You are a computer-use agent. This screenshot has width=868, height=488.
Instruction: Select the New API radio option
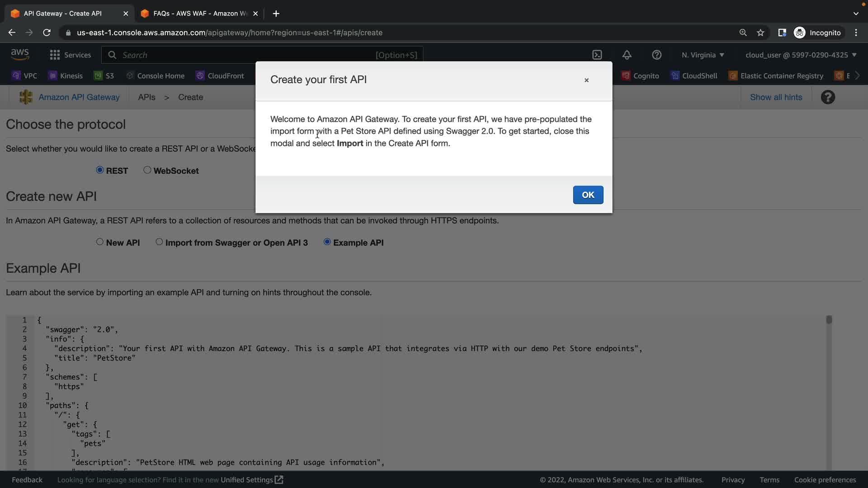pos(100,242)
